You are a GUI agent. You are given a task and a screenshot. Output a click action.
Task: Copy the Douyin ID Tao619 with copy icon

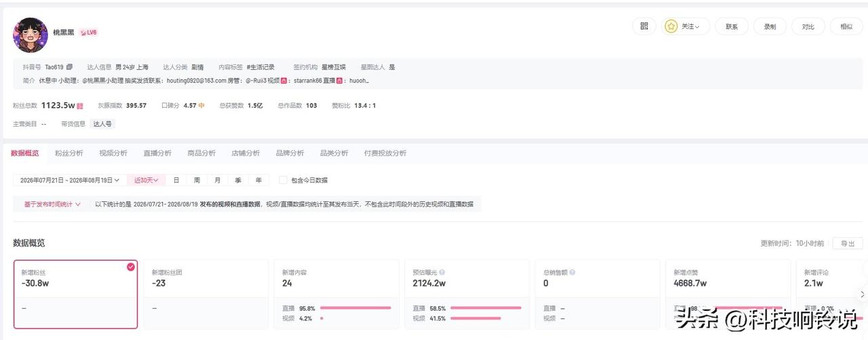[x=69, y=67]
